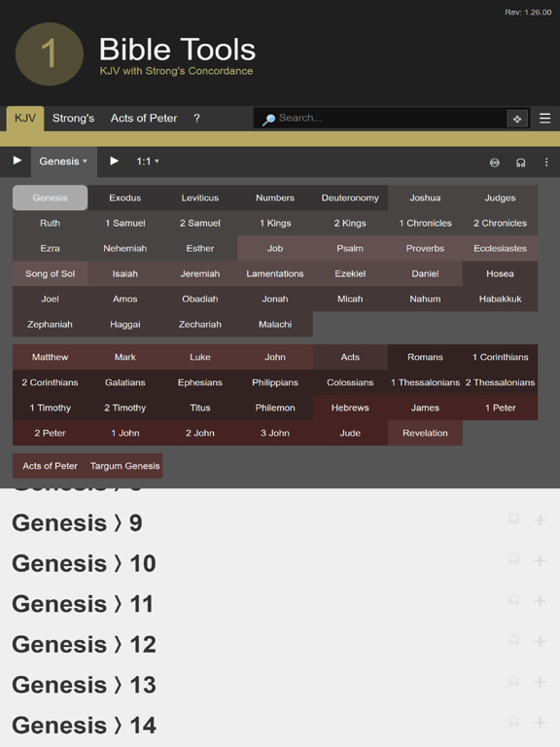The width and height of the screenshot is (560, 747).
Task: Choose Philippians
Action: click(275, 382)
